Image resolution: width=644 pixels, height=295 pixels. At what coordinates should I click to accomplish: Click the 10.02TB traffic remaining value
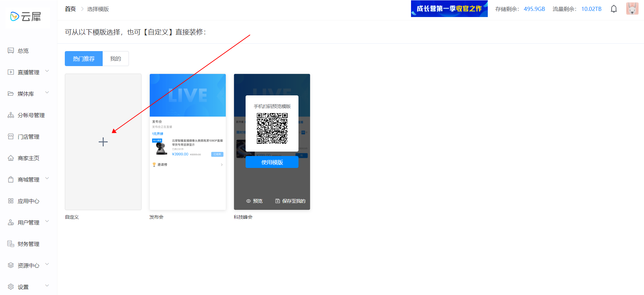(591, 9)
